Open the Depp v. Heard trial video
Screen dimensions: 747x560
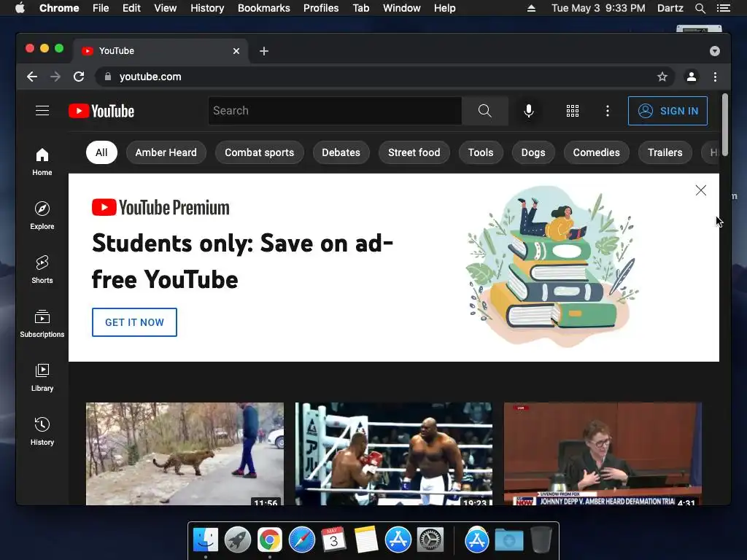coord(603,454)
